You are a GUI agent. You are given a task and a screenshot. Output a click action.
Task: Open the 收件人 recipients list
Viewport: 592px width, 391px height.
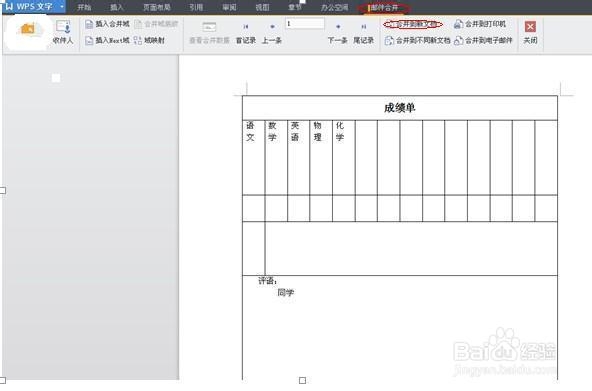click(63, 32)
